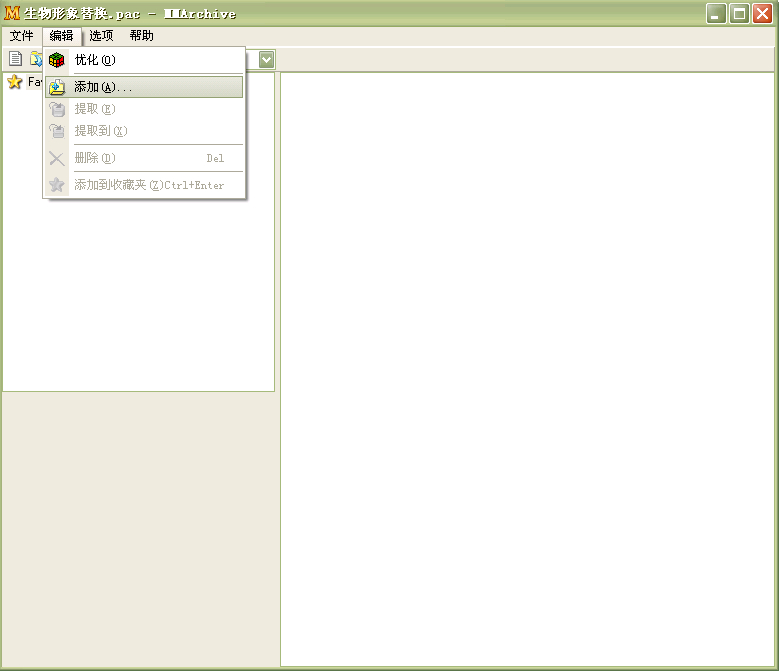Open the 文件 menu
The width and height of the screenshot is (779, 671).
coord(21,36)
